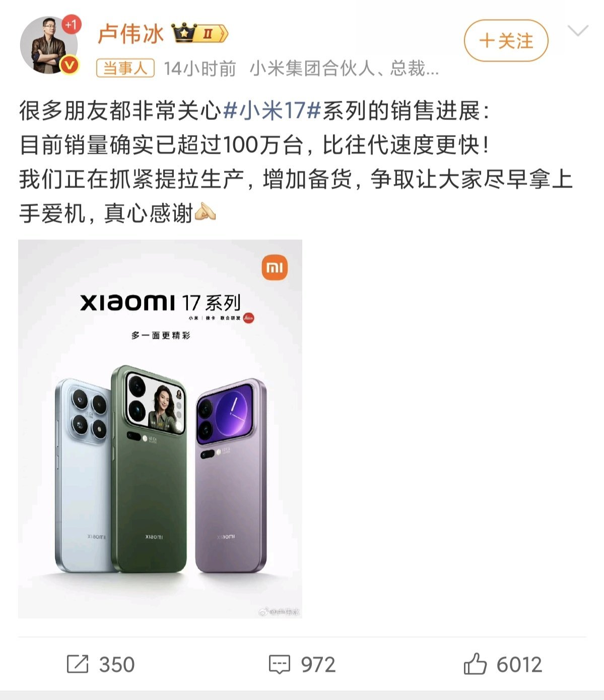This screenshot has width=604, height=700.
Task: Tap the praying hands emoji in post
Action: (x=205, y=212)
